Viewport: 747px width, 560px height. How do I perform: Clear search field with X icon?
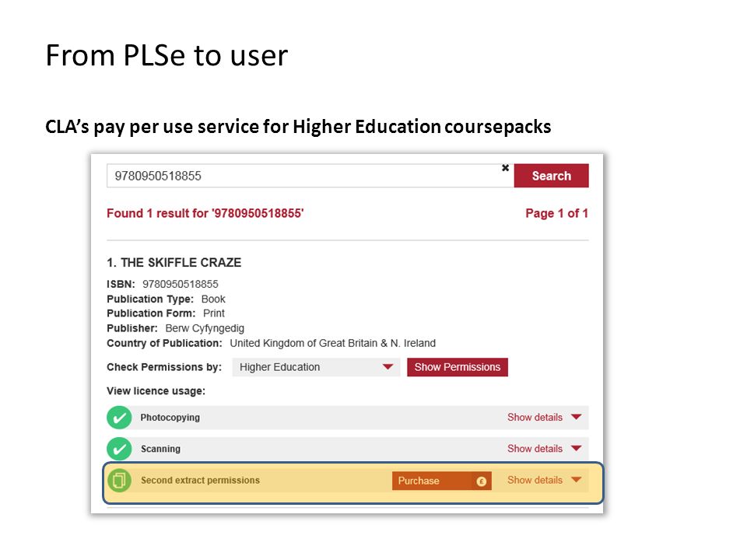506,168
